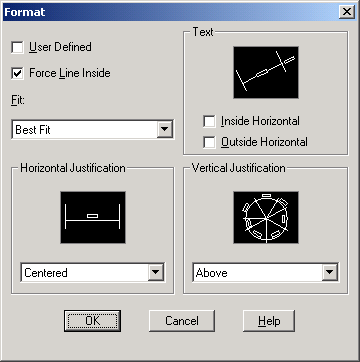Screen dimensions: 360x362
Task: Click the Force Line Inside label
Action: [x=70, y=73]
